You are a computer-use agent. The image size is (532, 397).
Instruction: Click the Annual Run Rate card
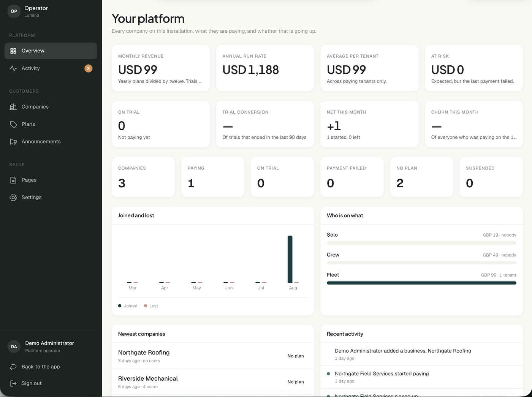(265, 68)
